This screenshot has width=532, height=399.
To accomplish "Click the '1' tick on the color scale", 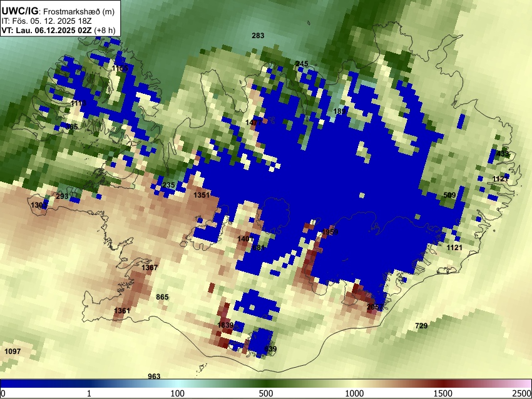I will tap(89, 393).
